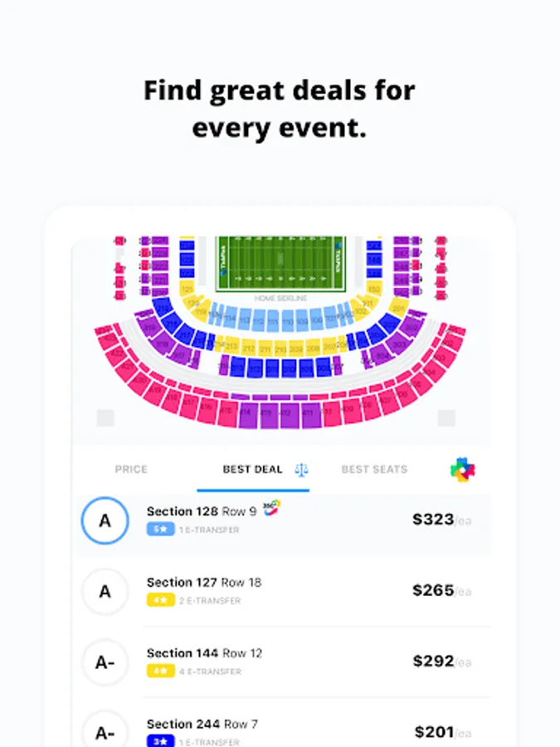Pick the pink upper-level section 421 on map

pos(127,366)
